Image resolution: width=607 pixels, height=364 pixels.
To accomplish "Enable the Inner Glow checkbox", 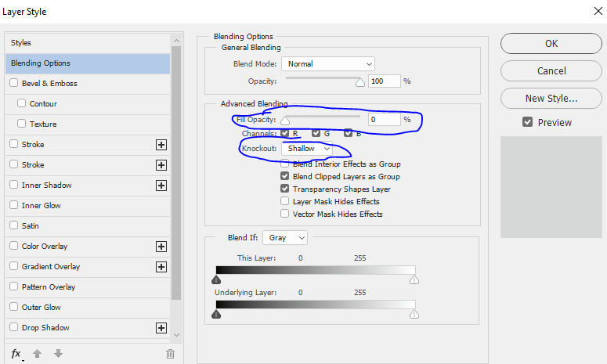I will [x=14, y=205].
